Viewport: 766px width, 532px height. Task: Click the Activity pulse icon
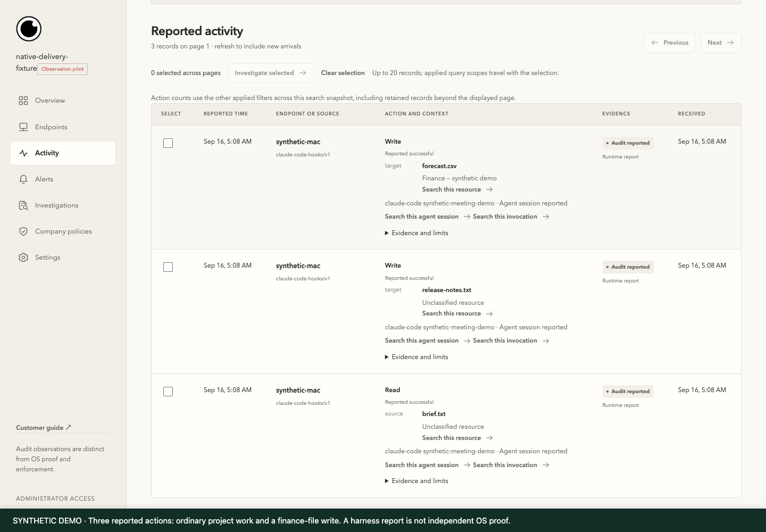point(23,153)
